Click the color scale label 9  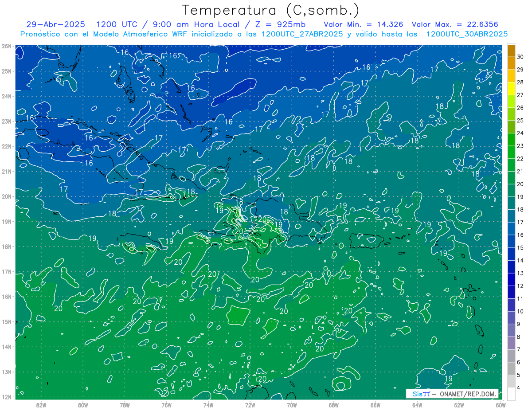coord(519,324)
